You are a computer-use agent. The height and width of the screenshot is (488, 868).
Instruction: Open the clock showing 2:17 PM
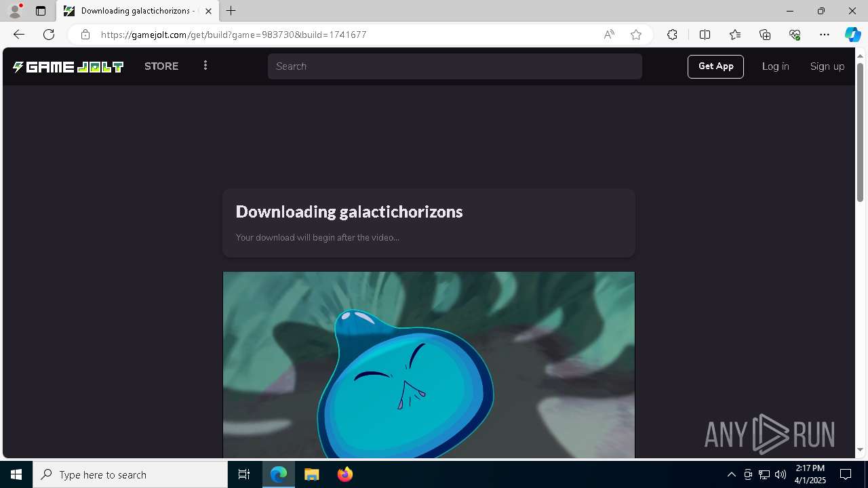[810, 474]
